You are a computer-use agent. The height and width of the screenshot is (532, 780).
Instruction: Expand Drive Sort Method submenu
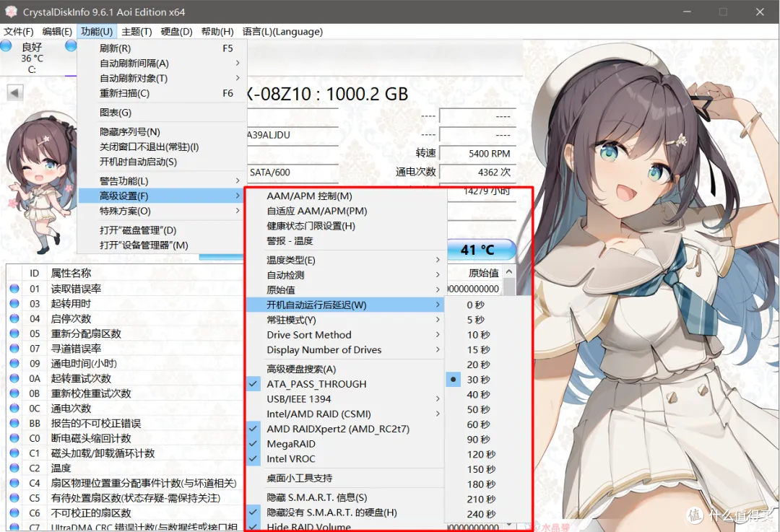coord(344,335)
